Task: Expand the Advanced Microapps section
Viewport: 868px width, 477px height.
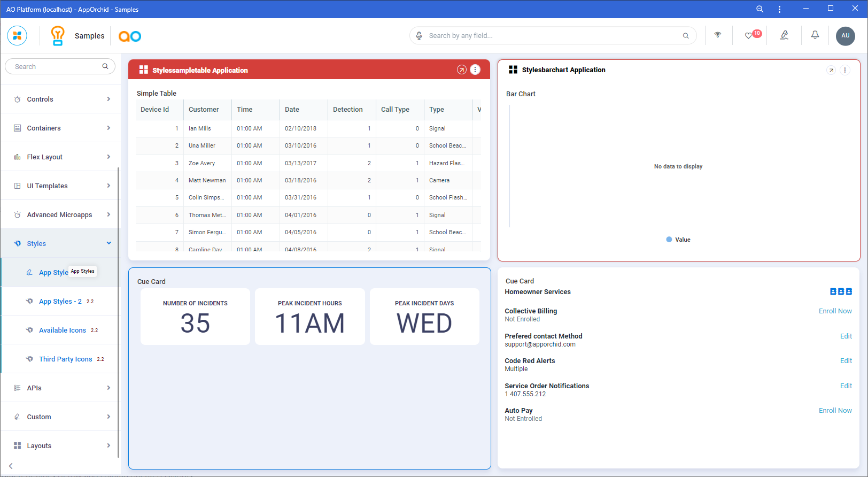Action: (60, 214)
